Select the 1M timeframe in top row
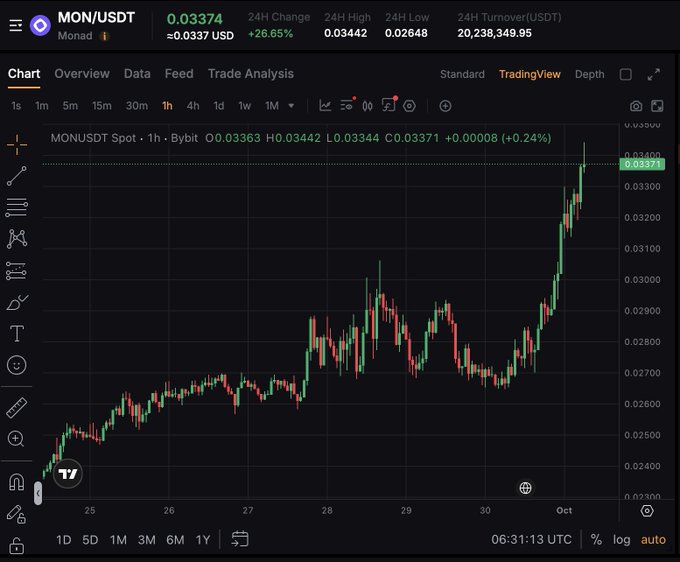 click(272, 106)
